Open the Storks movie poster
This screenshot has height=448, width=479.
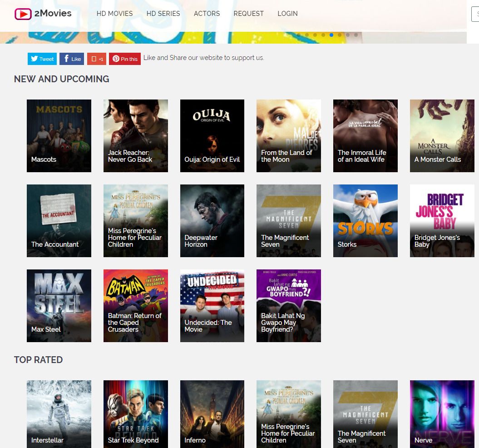point(365,221)
